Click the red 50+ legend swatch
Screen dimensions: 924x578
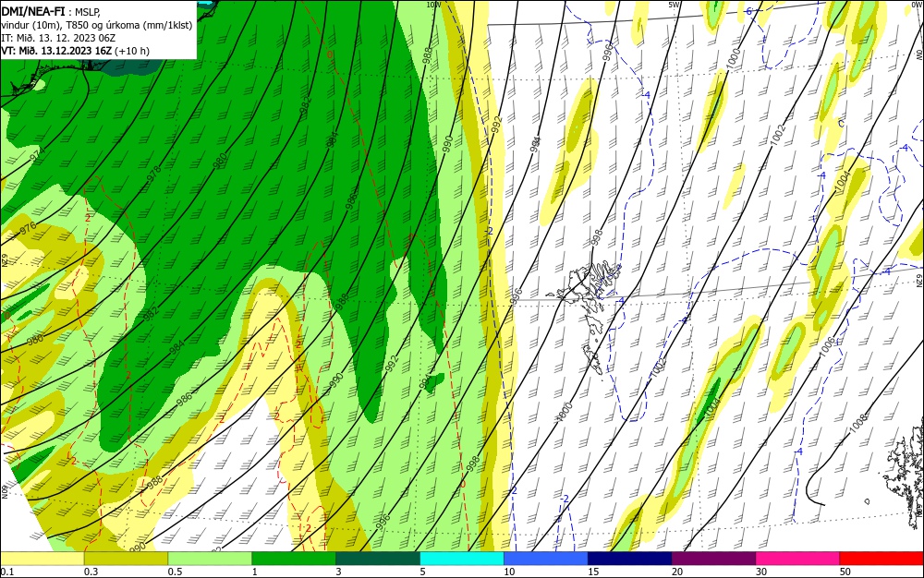[x=881, y=559]
